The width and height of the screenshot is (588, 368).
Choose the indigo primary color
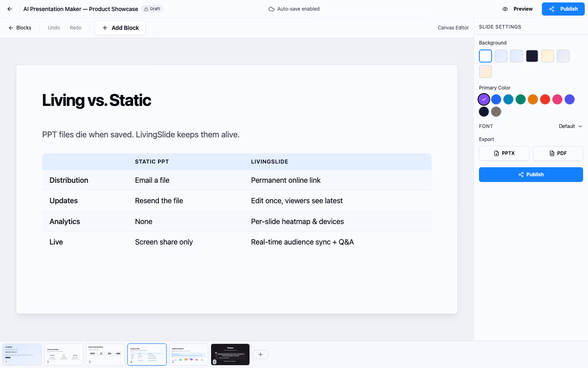tap(570, 99)
